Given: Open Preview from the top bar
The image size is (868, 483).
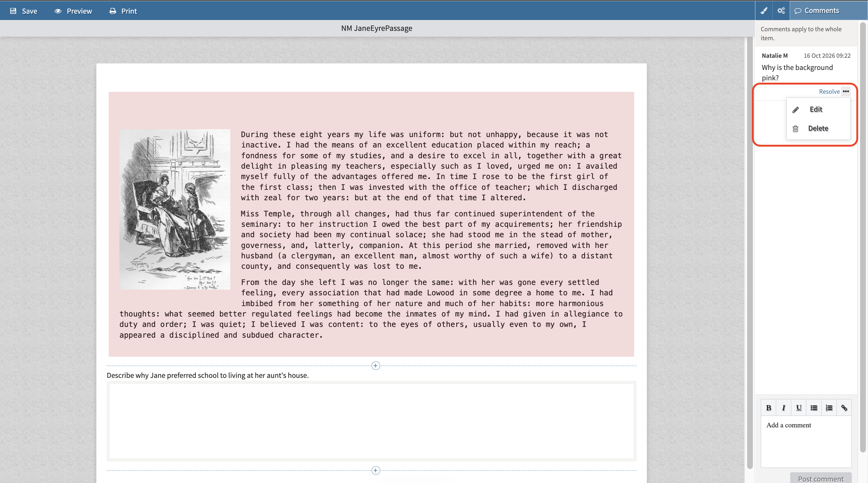Looking at the screenshot, I should (x=73, y=11).
